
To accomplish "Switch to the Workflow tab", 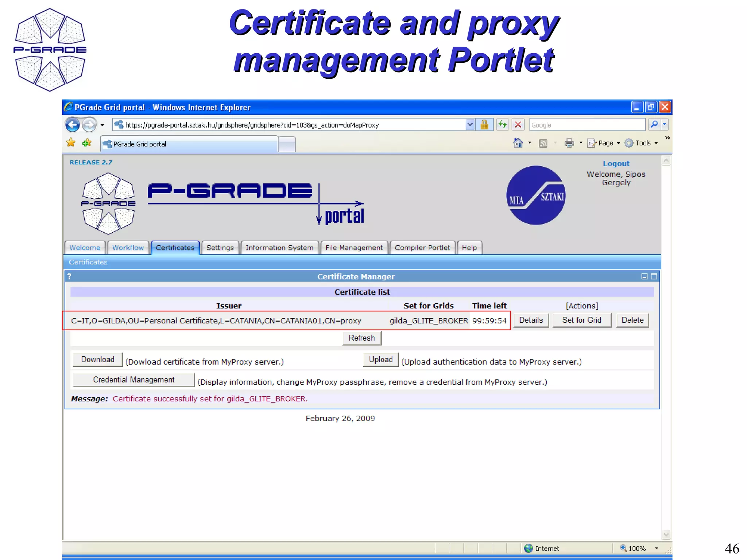I will pyautogui.click(x=128, y=248).
